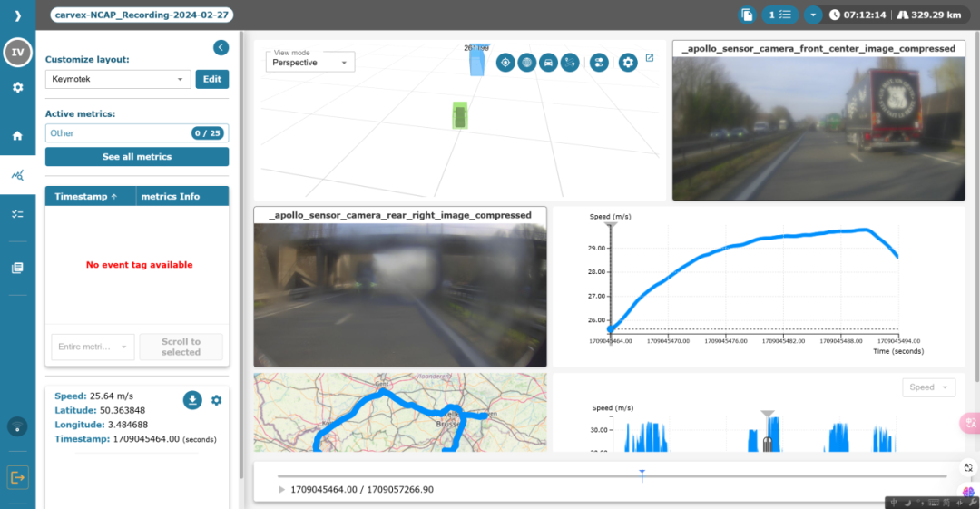This screenshot has height=509, width=980.
Task: Click the car icon in the 3D view toolbar
Action: pyautogui.click(x=548, y=63)
